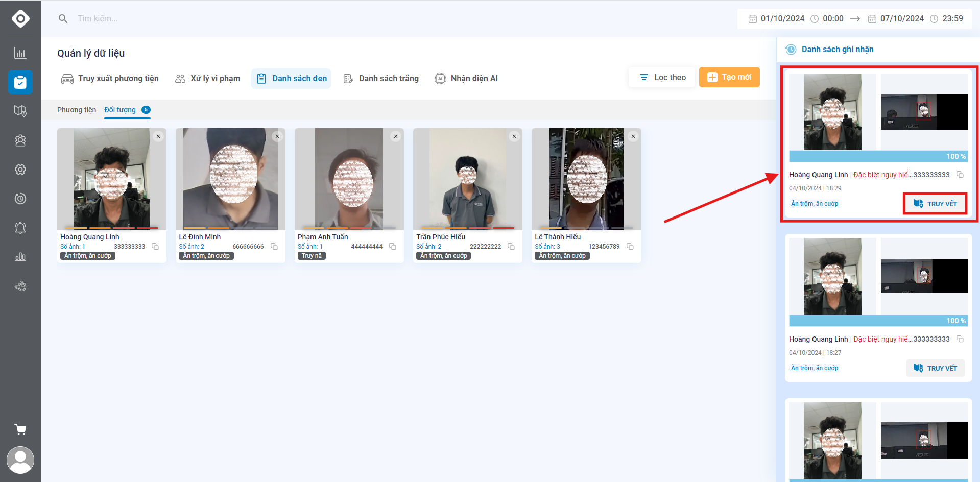Open start time 00:00 picker
The image size is (980, 482).
827,19
